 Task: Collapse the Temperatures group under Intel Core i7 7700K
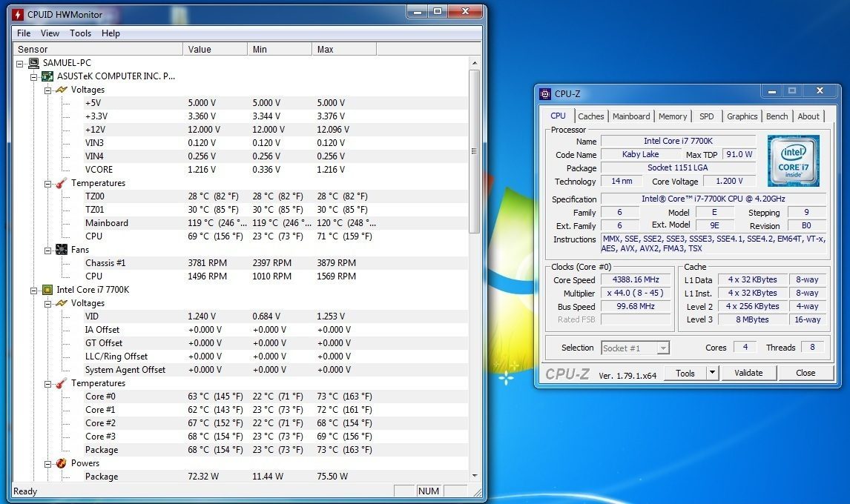pyautogui.click(x=47, y=384)
